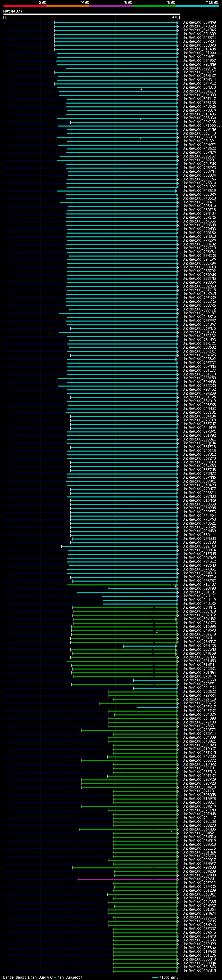Click the label UniRef100_A9UFC4
This screenshot has width=222, height=980.
coord(199,68)
